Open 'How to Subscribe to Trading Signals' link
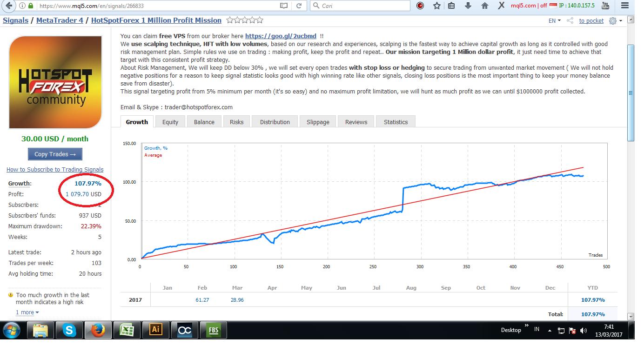This screenshot has width=644, height=358. point(55,170)
